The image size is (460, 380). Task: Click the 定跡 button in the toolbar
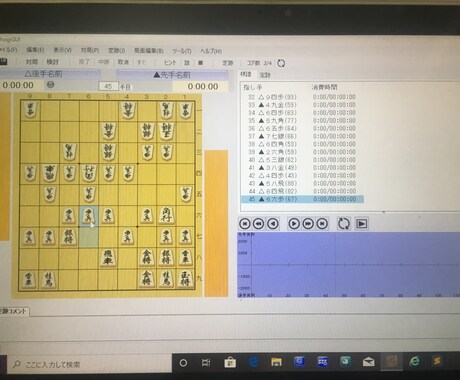pyautogui.click(x=228, y=63)
